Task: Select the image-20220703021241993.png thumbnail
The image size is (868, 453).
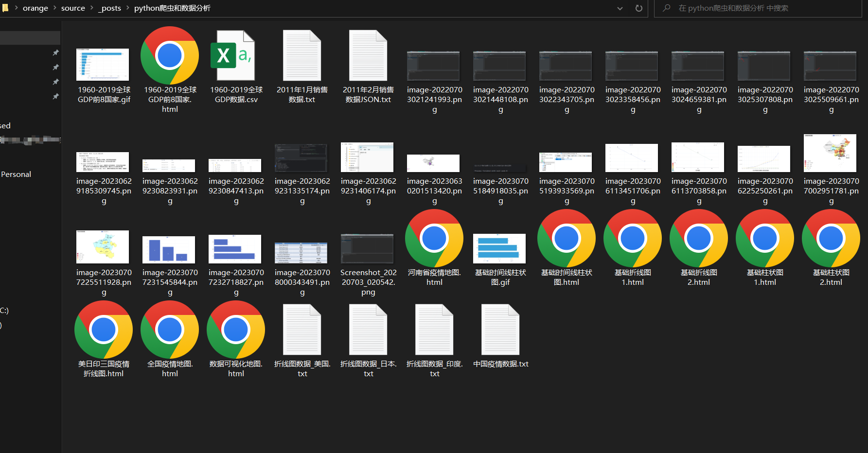Action: click(x=433, y=66)
